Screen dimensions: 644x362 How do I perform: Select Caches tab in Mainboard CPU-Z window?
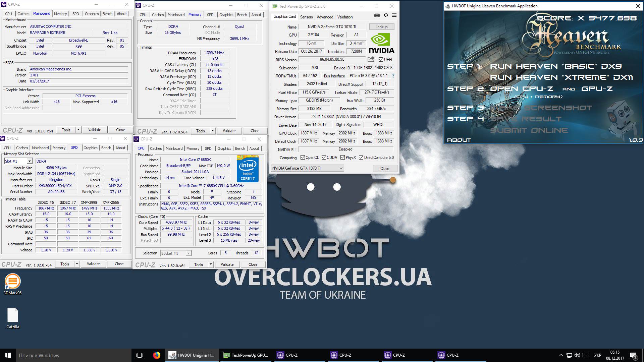tap(23, 14)
